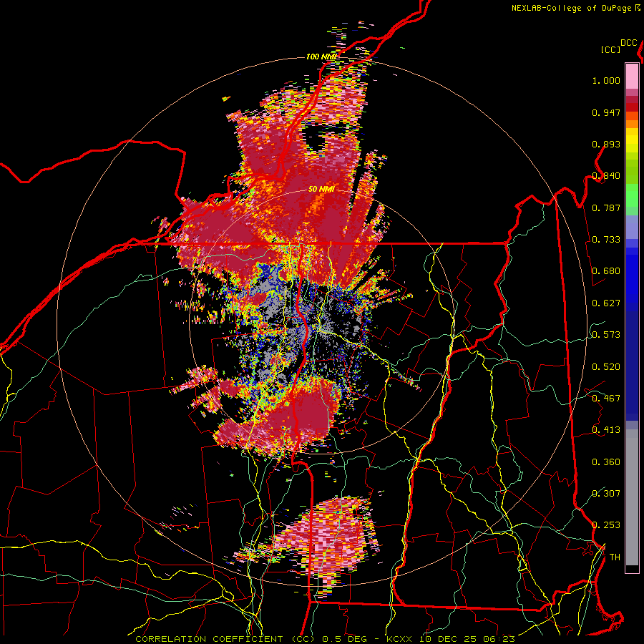Click the NEXLAB-College of DuPage credit text
Viewport: 644px width, 644px height.
click(x=571, y=8)
